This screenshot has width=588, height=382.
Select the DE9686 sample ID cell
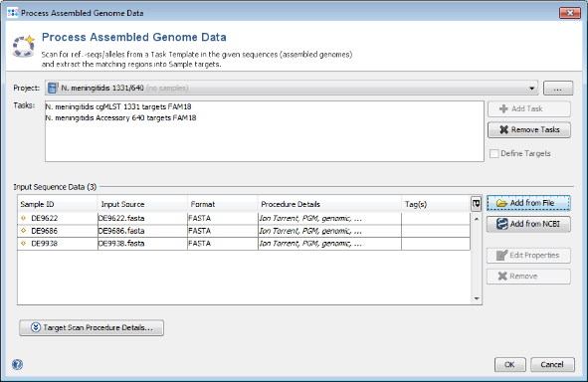point(58,231)
